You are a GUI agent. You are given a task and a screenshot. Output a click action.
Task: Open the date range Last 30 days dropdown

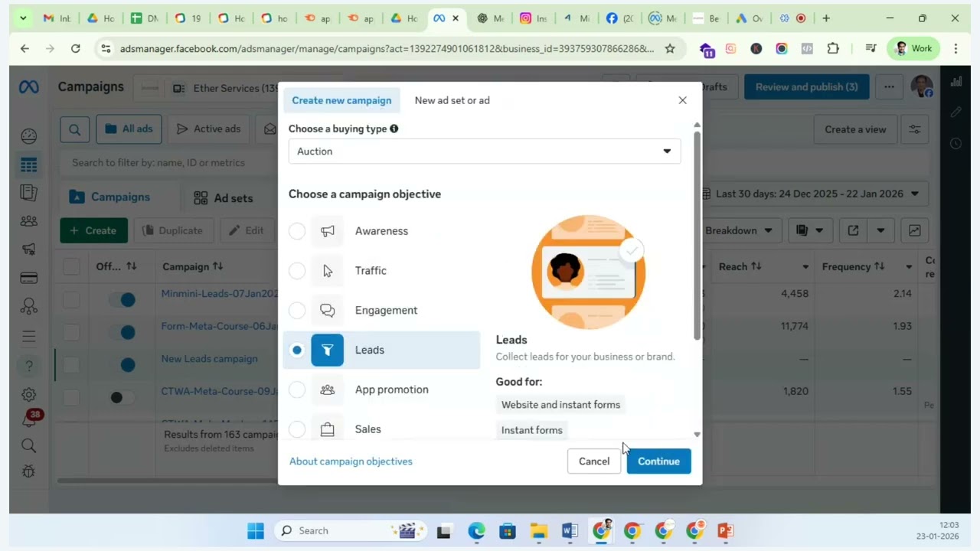coord(815,194)
